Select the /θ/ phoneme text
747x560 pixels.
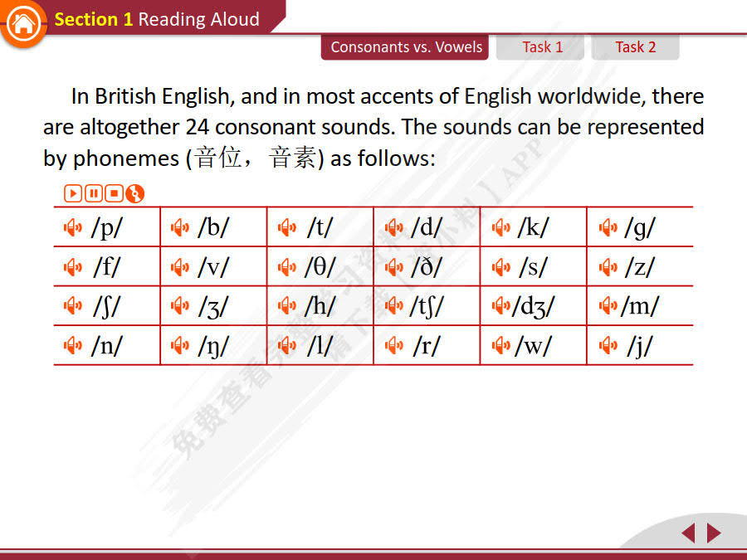click(320, 266)
